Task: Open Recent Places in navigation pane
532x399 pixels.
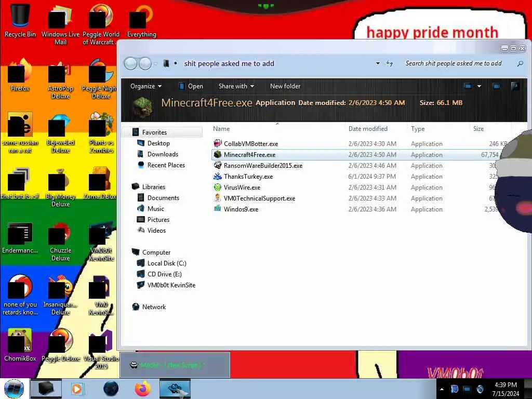Action: click(166, 165)
